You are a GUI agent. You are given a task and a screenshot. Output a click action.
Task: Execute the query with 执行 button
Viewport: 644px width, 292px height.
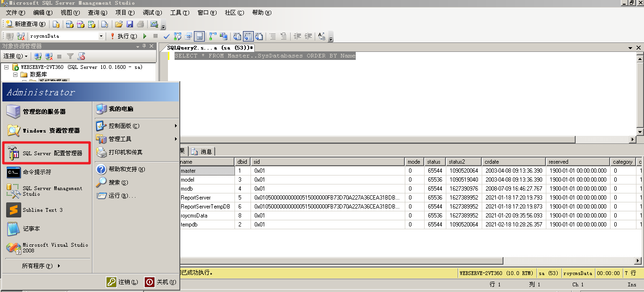click(124, 36)
